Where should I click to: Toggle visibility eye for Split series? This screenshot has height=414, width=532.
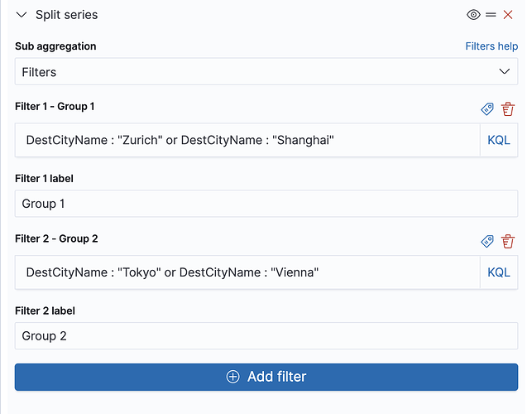tap(473, 15)
